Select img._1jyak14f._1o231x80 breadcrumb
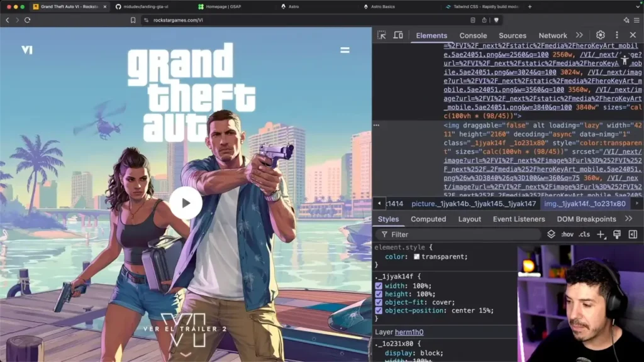This screenshot has height=362, width=644. (585, 204)
